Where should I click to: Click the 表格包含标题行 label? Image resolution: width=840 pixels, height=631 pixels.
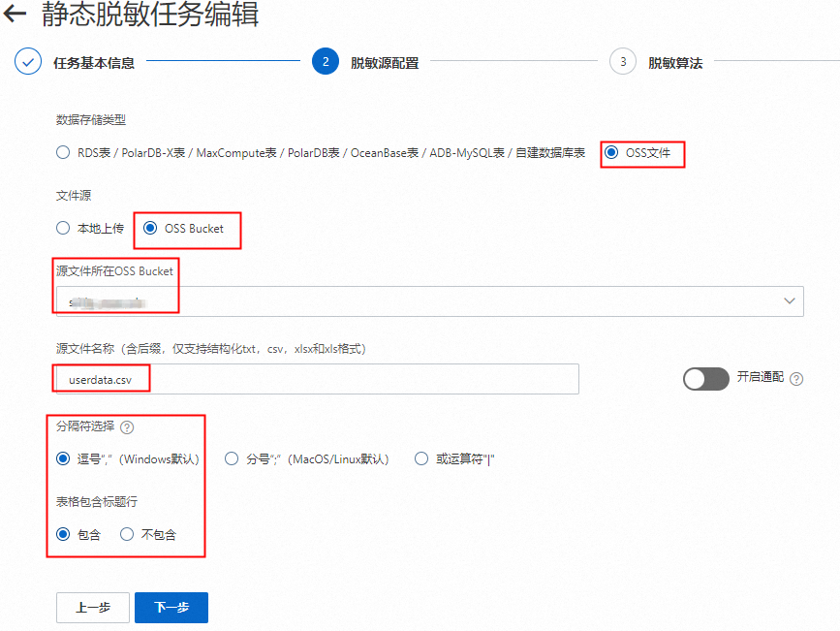coord(97,502)
